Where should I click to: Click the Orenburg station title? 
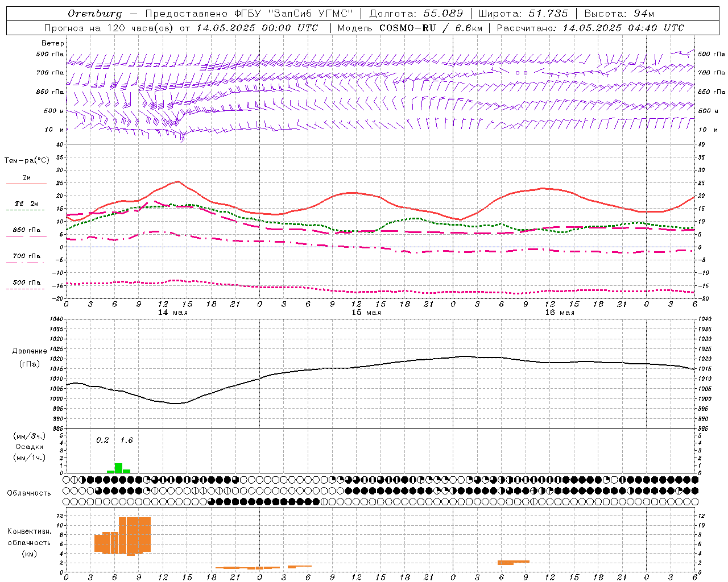tap(94, 14)
